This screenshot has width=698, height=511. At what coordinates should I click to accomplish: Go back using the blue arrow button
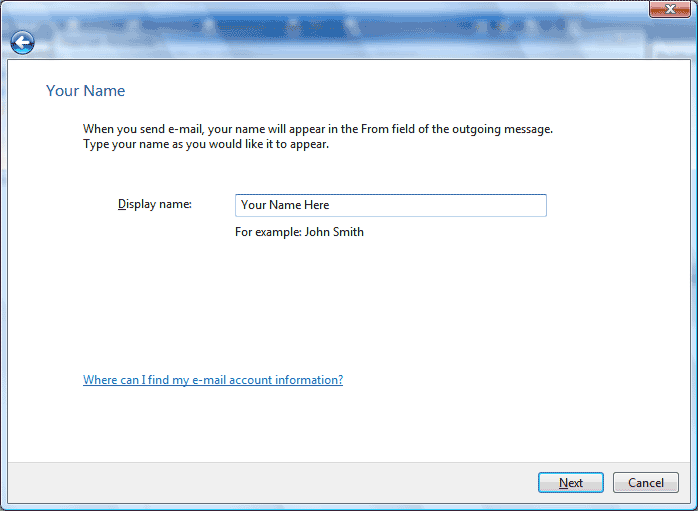click(x=22, y=43)
